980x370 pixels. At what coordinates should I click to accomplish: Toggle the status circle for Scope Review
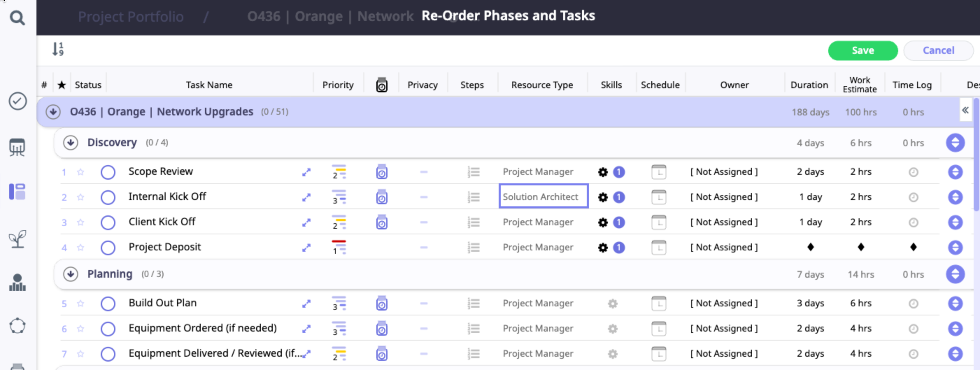tap(108, 172)
